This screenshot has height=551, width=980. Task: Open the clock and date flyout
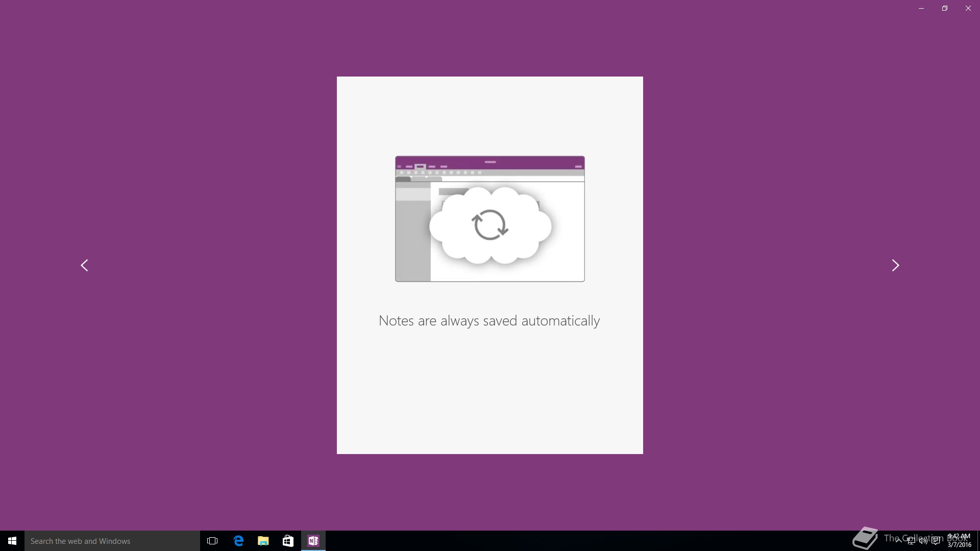click(959, 541)
